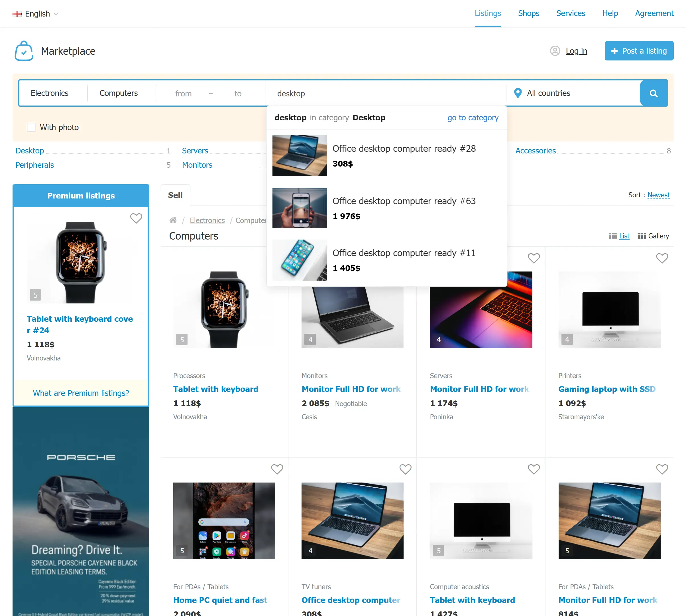Select the Sell tab

click(175, 195)
